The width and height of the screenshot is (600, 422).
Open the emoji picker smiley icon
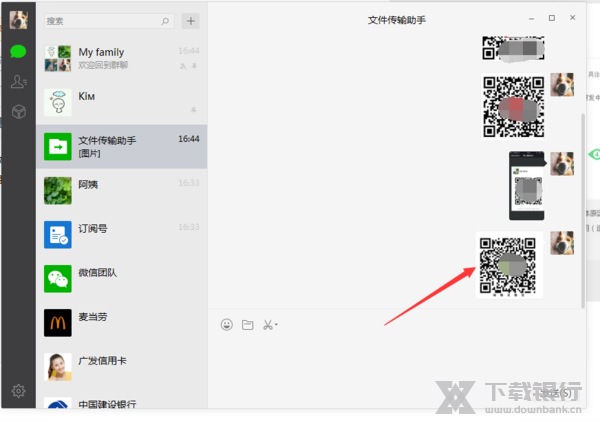click(x=227, y=324)
